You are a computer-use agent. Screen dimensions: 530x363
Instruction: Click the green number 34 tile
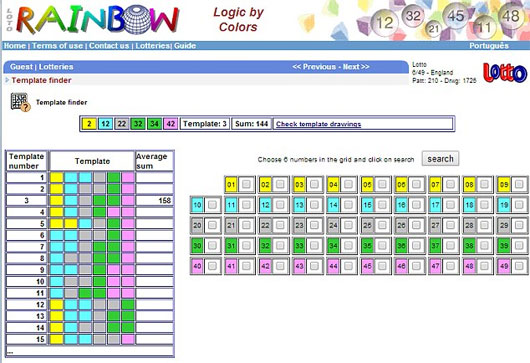(x=154, y=124)
